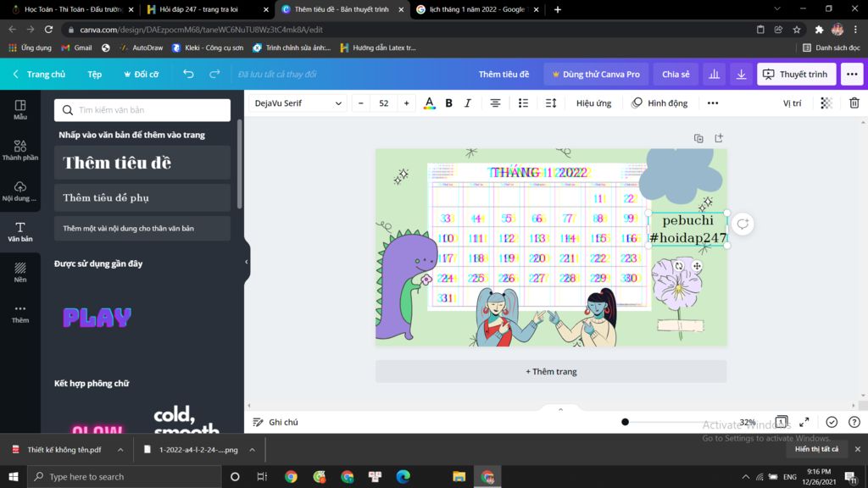
Task: Click the move handle under text box
Action: click(x=697, y=266)
